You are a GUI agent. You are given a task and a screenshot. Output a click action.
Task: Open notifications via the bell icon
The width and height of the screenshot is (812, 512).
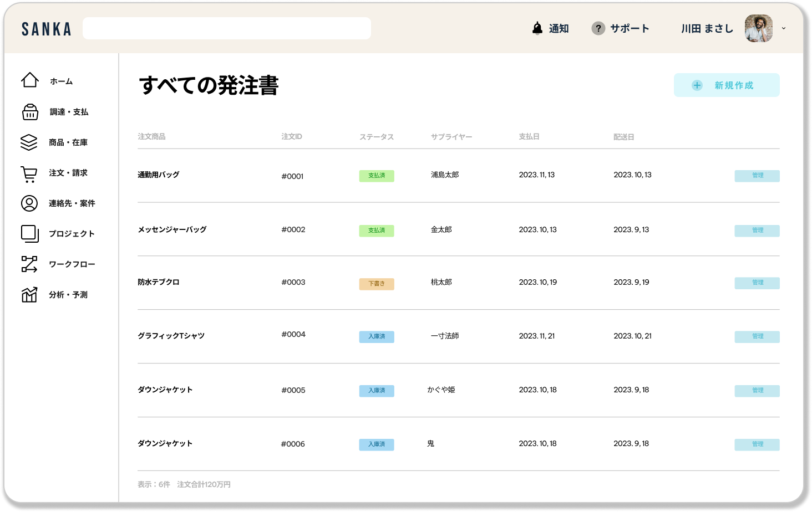point(537,28)
